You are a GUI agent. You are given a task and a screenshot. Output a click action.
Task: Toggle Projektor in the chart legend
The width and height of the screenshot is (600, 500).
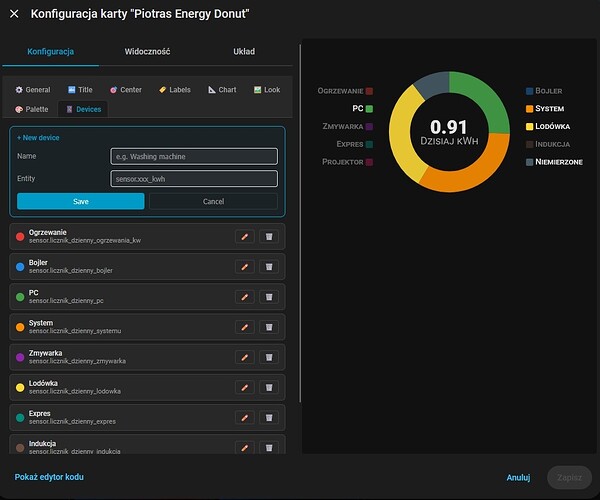tap(347, 162)
